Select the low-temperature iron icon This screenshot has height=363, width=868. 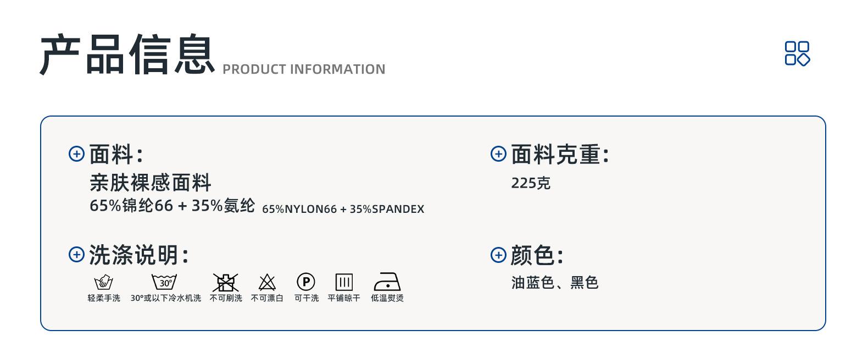tap(387, 282)
